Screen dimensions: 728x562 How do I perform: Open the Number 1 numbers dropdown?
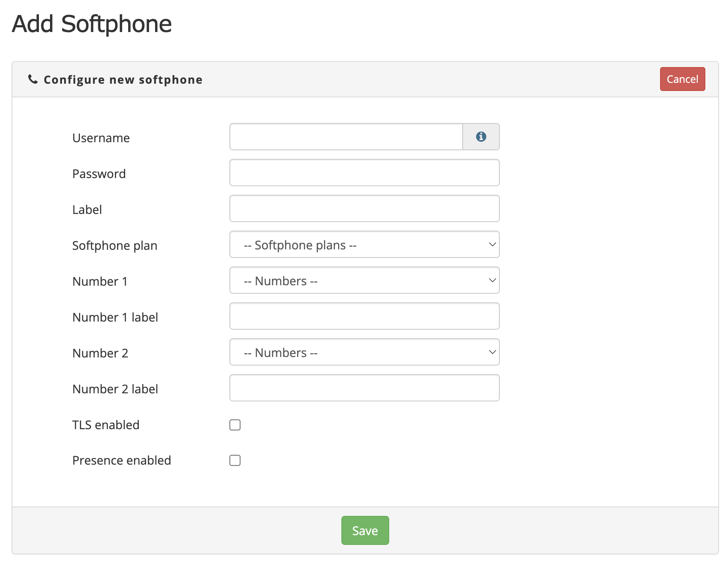point(364,280)
